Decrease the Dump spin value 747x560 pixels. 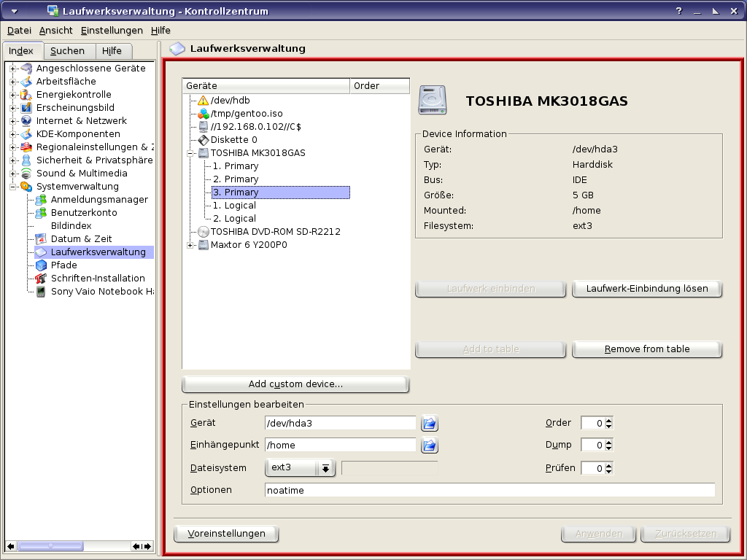click(x=609, y=448)
